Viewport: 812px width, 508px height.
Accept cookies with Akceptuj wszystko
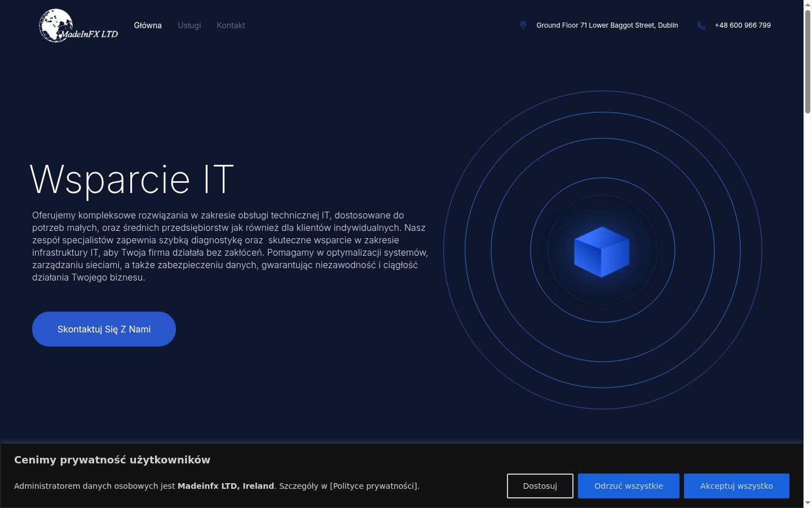pos(736,486)
